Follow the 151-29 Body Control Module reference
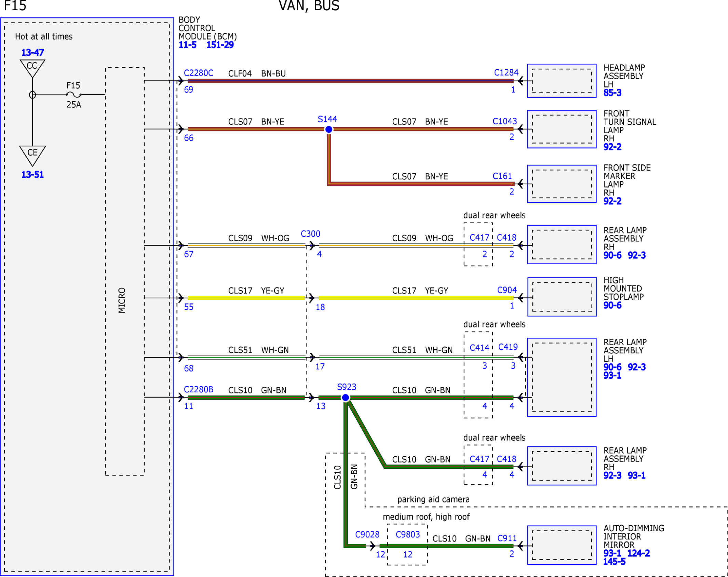The width and height of the screenshot is (728, 577). tap(220, 45)
